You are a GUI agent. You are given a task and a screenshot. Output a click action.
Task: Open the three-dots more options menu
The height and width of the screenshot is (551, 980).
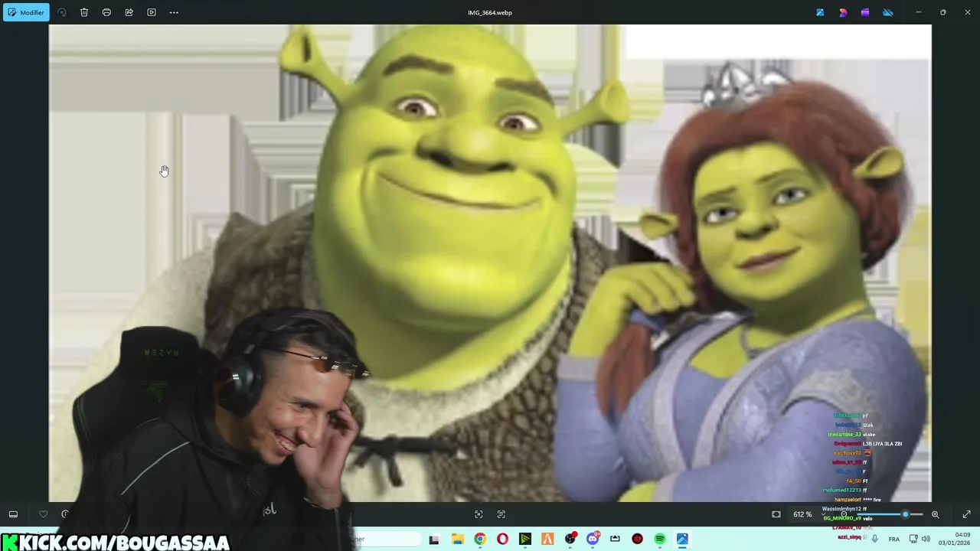click(x=174, y=12)
